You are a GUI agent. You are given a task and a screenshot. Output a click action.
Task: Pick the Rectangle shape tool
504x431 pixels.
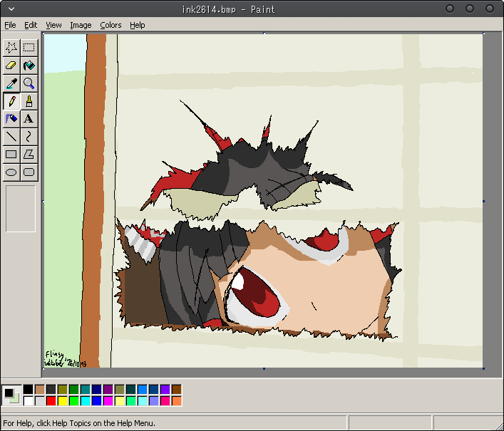[11, 155]
